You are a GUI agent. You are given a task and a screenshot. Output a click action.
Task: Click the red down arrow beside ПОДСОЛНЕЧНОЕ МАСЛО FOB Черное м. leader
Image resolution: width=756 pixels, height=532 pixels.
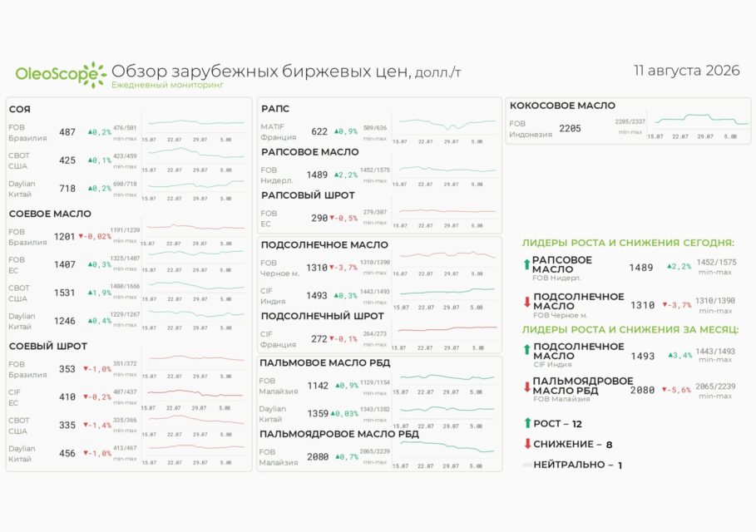(527, 302)
